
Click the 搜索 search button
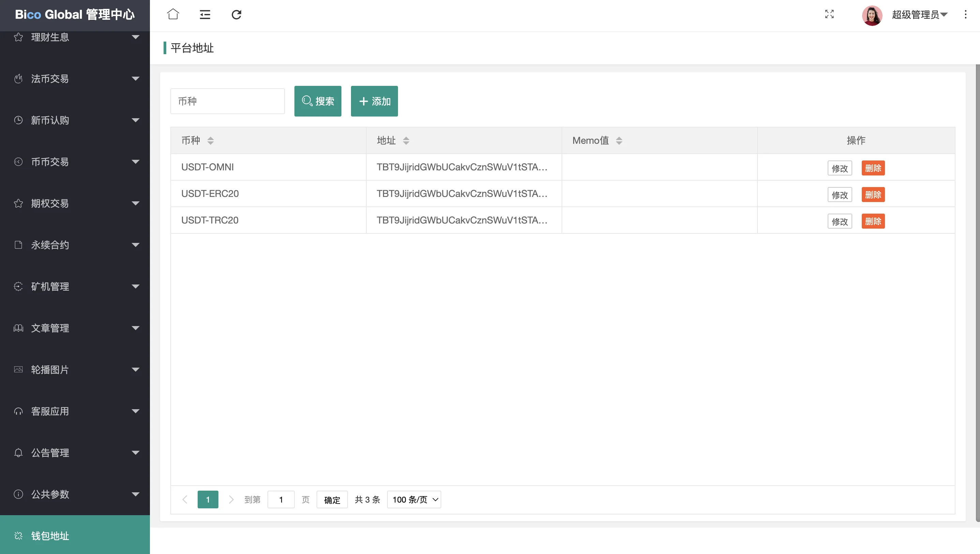[x=318, y=101]
